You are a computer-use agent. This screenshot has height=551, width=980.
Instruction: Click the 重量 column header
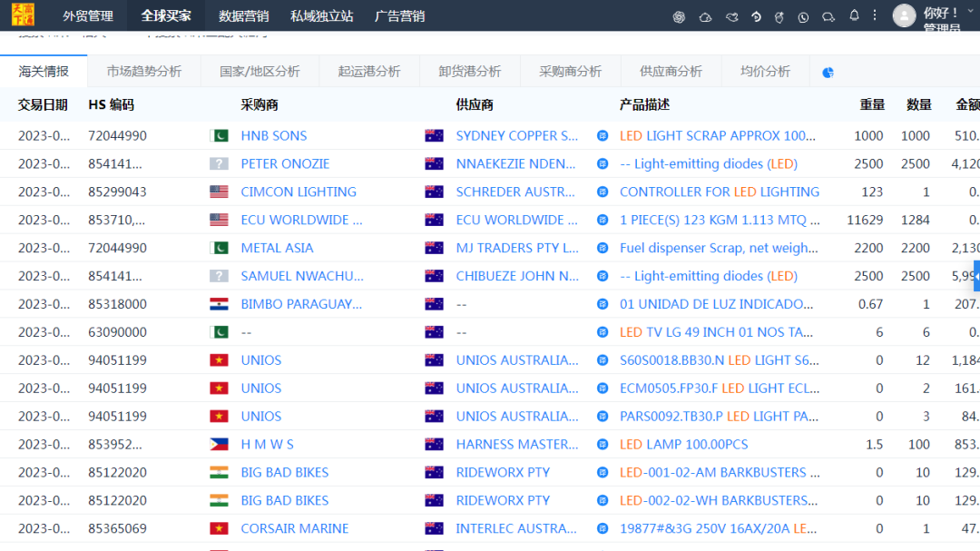click(872, 105)
